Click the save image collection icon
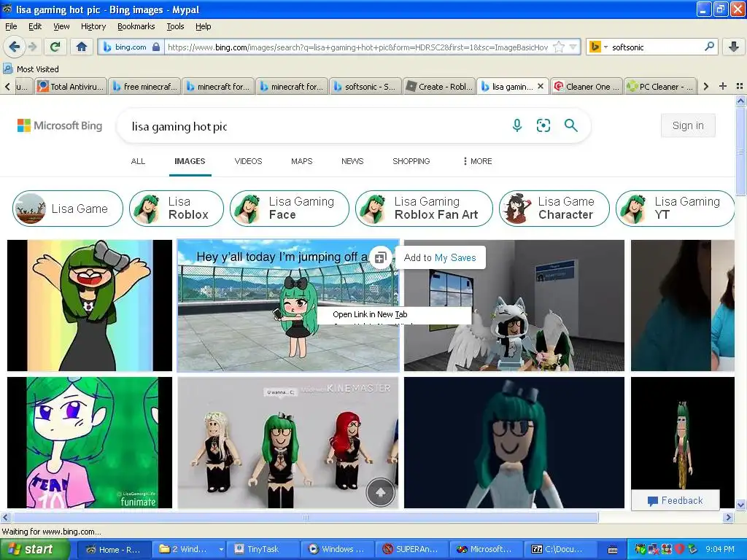The image size is (747, 560). [380, 258]
